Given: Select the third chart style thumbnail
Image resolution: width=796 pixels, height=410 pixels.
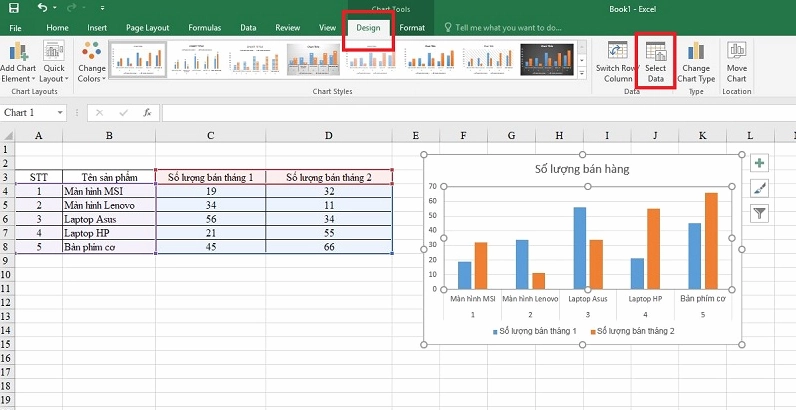Looking at the screenshot, I should pyautogui.click(x=255, y=59).
